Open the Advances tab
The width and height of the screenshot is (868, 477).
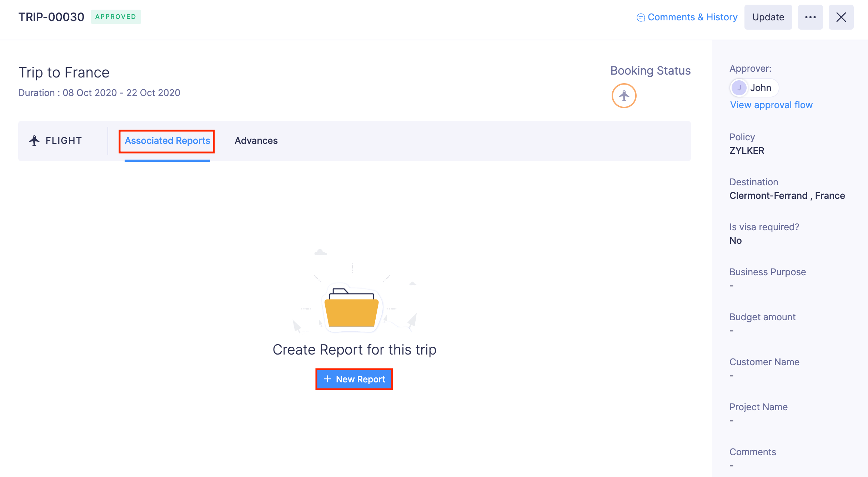pos(256,141)
